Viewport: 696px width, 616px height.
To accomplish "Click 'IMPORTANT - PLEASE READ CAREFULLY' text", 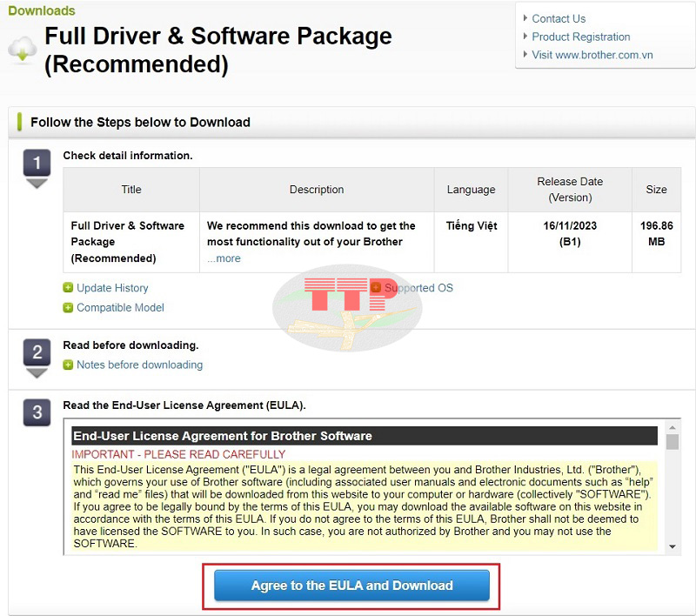I will 178,454.
